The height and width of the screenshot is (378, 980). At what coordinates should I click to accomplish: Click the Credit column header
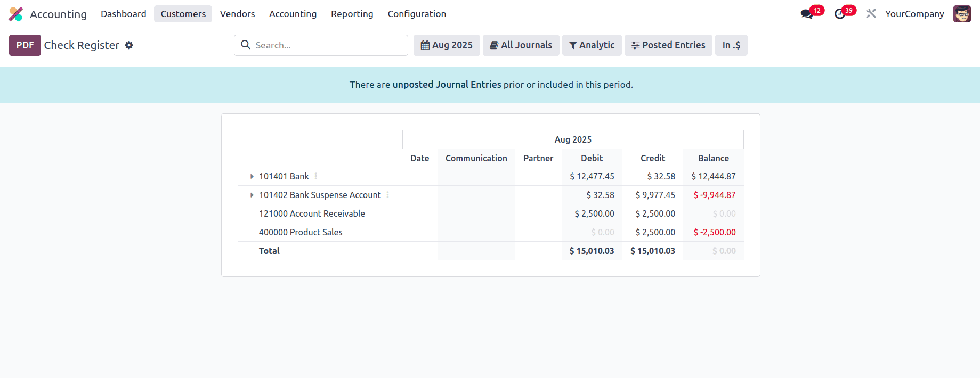click(653, 158)
